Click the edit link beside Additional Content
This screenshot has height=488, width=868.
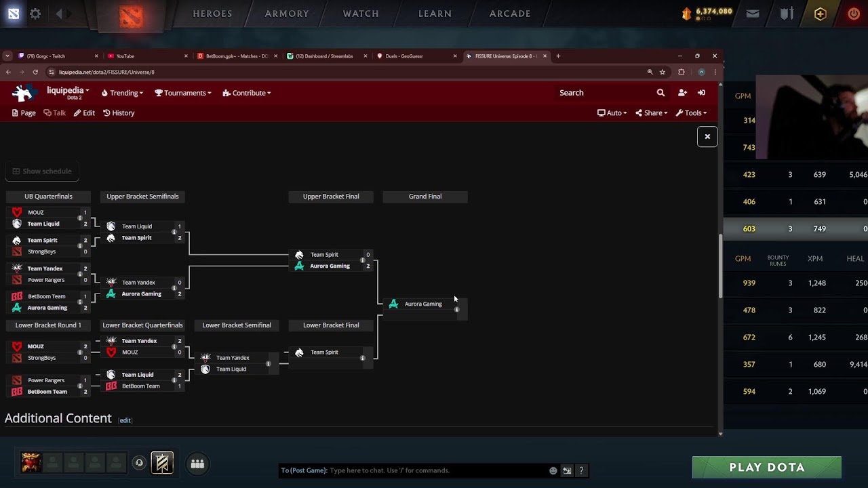tap(125, 420)
